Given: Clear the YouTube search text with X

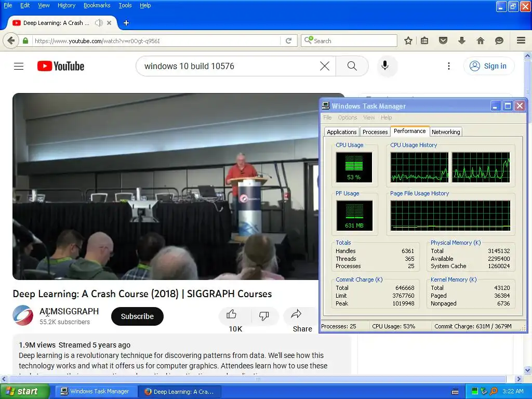Looking at the screenshot, I should tap(325, 66).
